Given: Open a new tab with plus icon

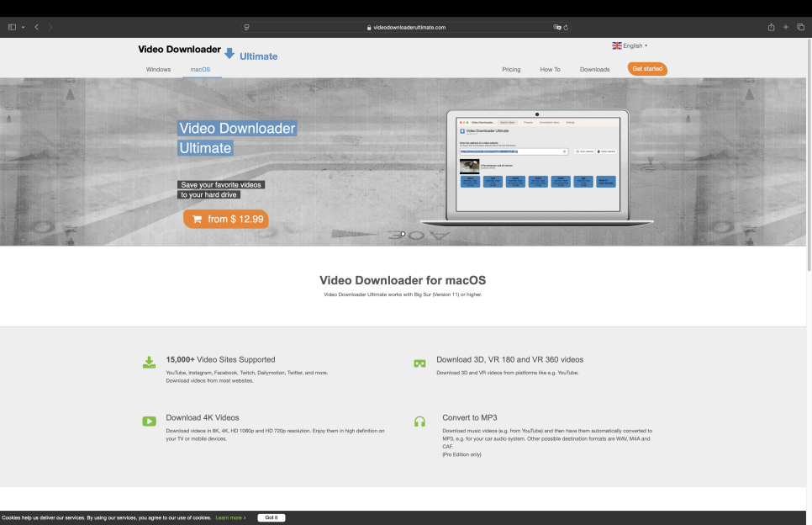Looking at the screenshot, I should 786,27.
